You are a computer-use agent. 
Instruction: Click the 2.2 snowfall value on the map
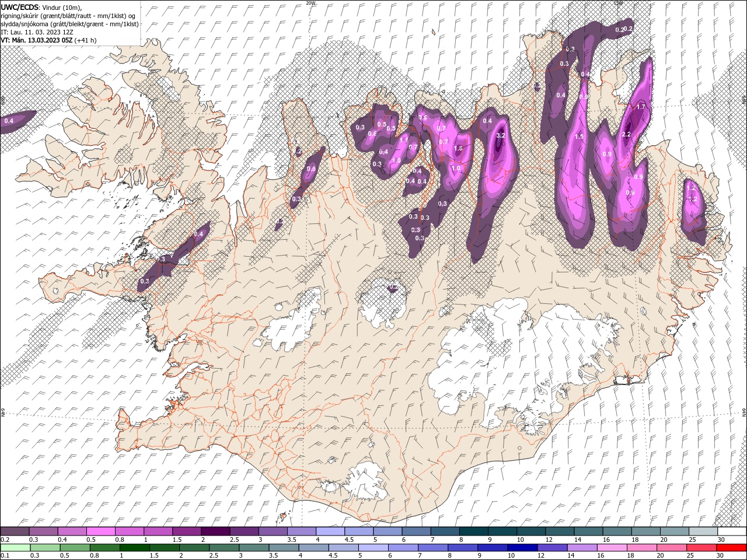click(627, 134)
